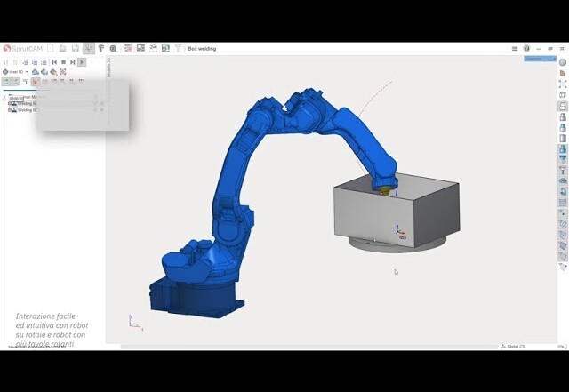Open the help question mark icon
Image resolution: width=569 pixels, height=392 pixels.
pyautogui.click(x=526, y=48)
